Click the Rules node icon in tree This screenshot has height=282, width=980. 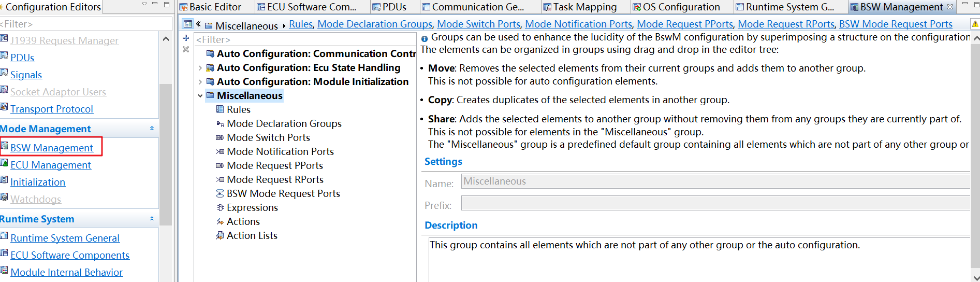[220, 109]
